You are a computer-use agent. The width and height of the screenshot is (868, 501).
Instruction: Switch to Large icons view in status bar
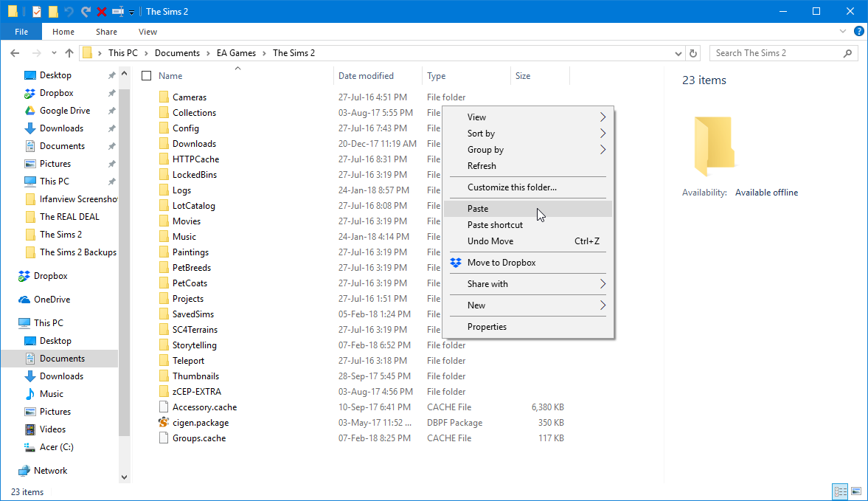855,491
